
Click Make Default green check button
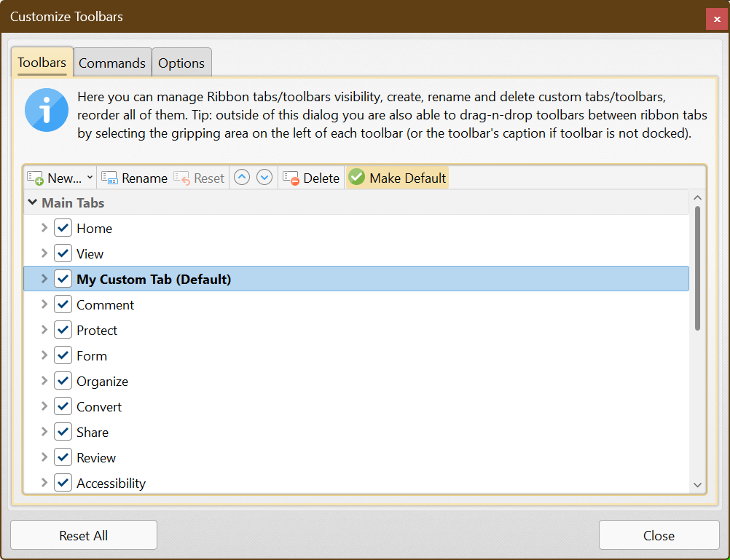click(397, 178)
